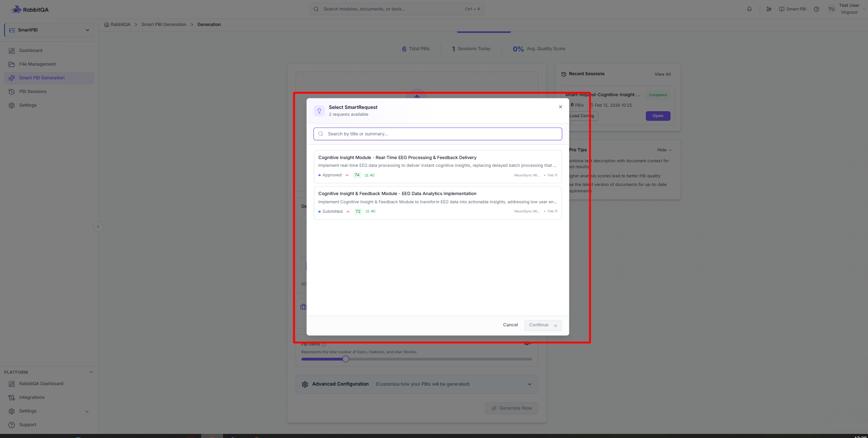Click Cancel in the SmartRequest dialog

tap(510, 325)
